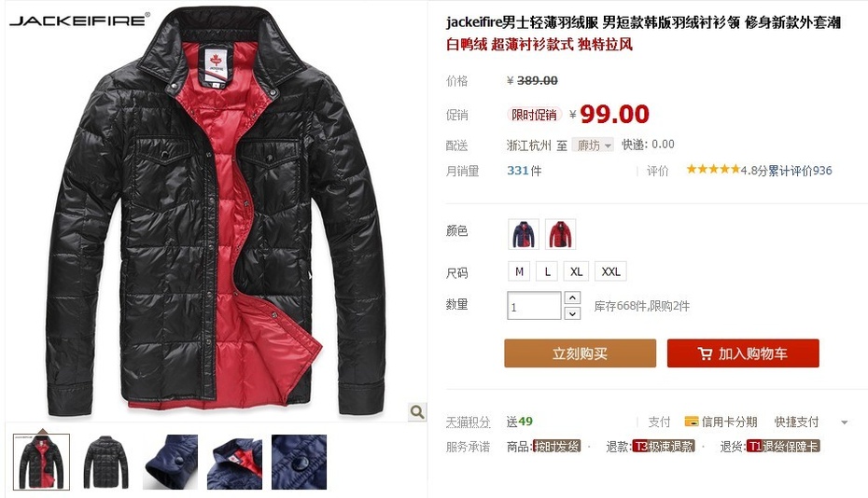Click the JACKEIFIRE brand logo
868x498 pixels.
point(79,21)
